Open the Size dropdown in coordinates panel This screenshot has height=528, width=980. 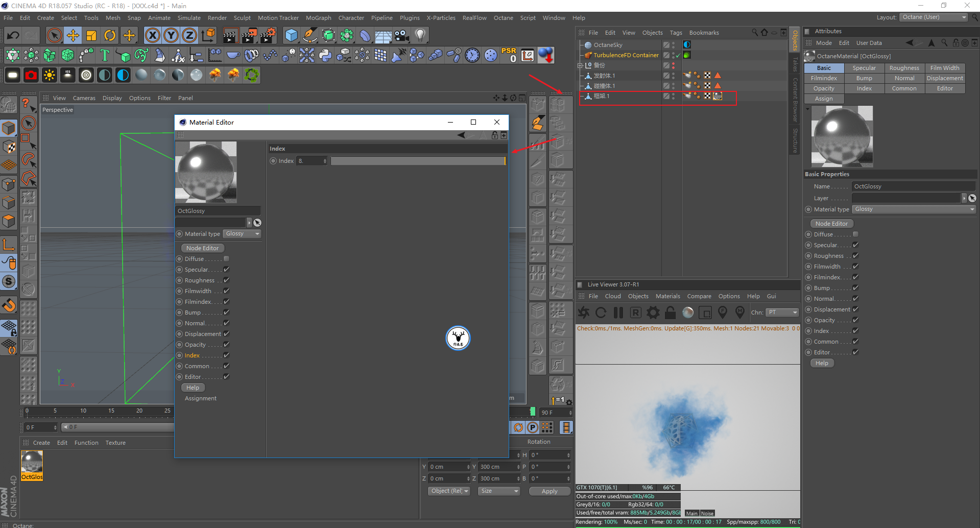(x=499, y=491)
